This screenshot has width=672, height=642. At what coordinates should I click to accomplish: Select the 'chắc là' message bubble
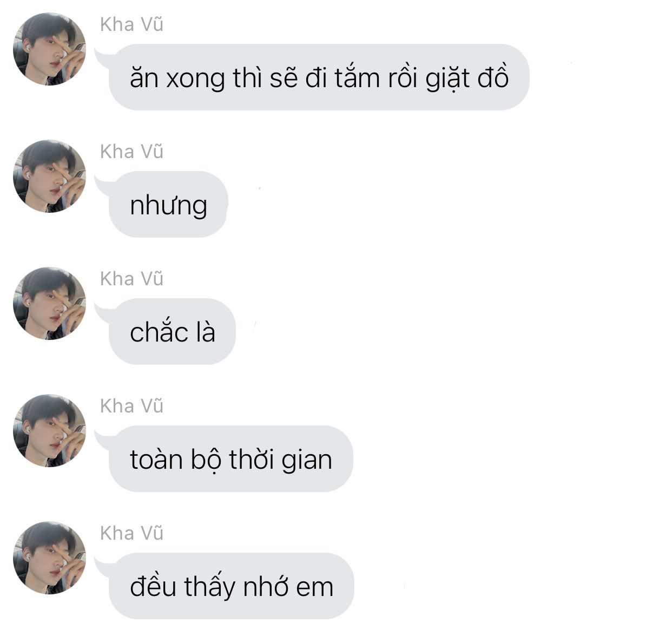(x=172, y=332)
